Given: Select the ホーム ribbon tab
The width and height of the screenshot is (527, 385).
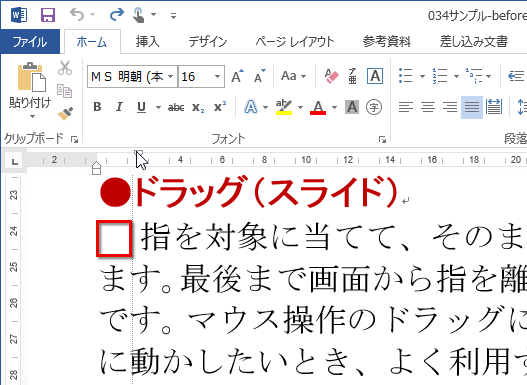Looking at the screenshot, I should [92, 42].
